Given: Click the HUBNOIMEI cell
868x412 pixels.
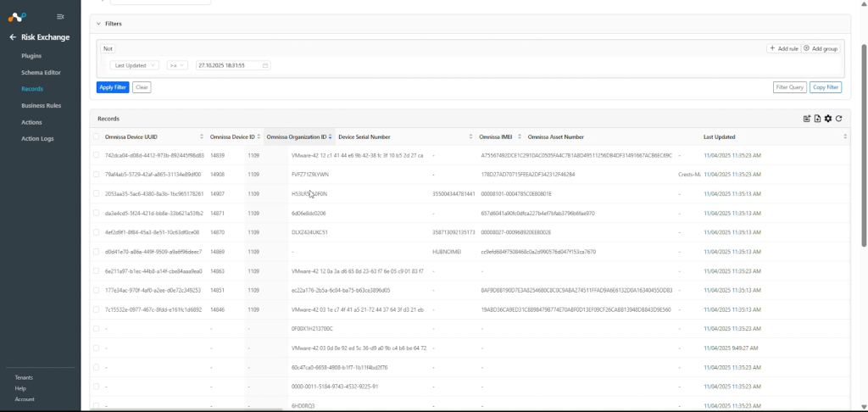Looking at the screenshot, I should tap(447, 252).
